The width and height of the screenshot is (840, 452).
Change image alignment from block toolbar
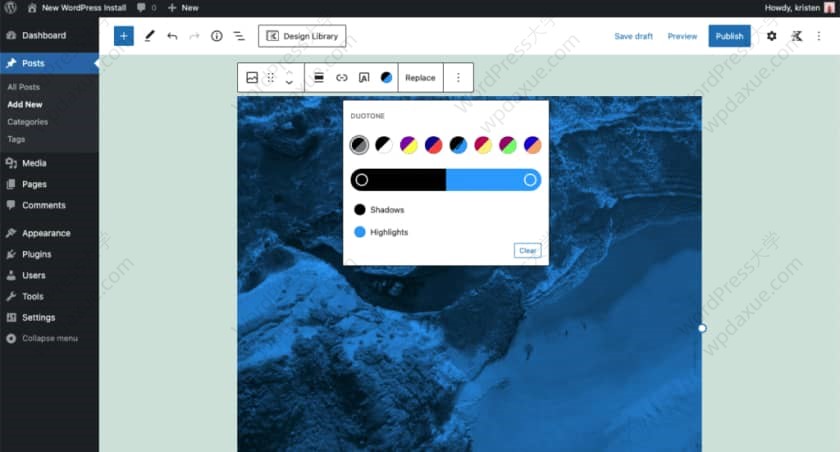click(318, 78)
